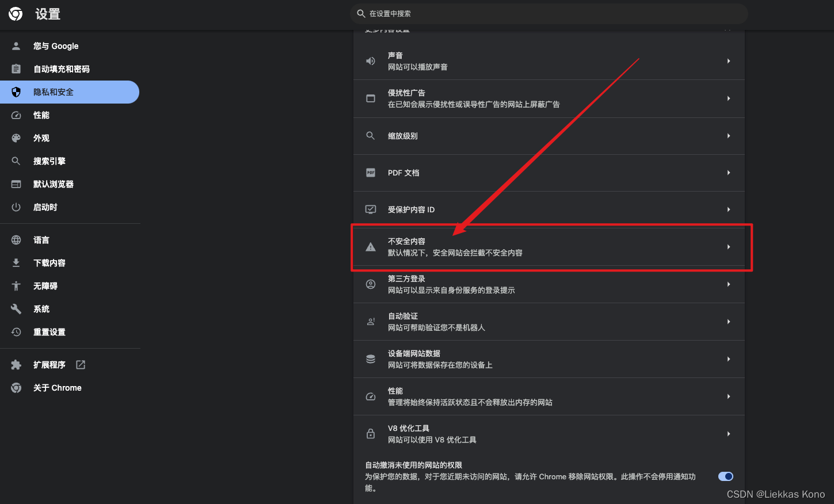Click the palette icon for 外观
The width and height of the screenshot is (834, 504).
click(x=16, y=138)
